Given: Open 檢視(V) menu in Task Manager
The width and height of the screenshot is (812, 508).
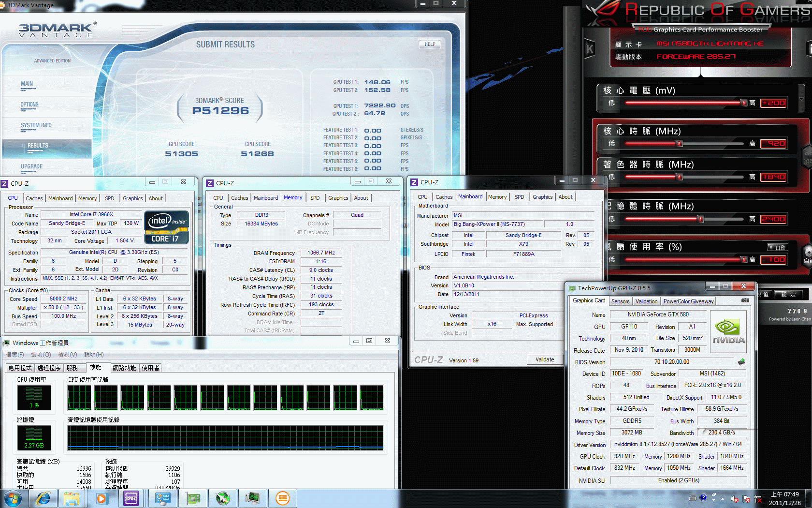Looking at the screenshot, I should pos(68,355).
